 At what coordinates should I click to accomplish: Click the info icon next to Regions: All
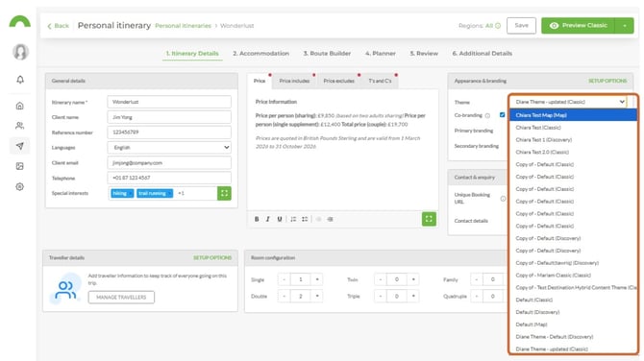[498, 25]
